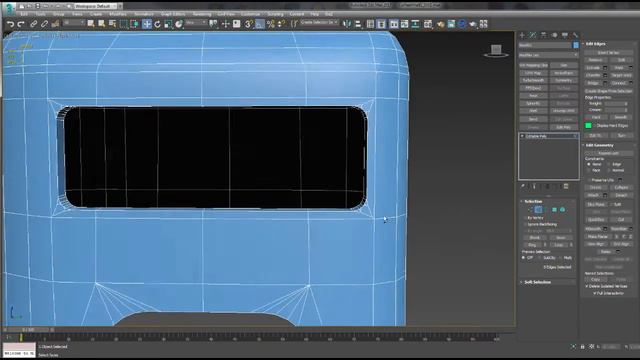Screen dimensions: 640x360
Task: Toggle the Percent Snap icon
Action: [270, 24]
